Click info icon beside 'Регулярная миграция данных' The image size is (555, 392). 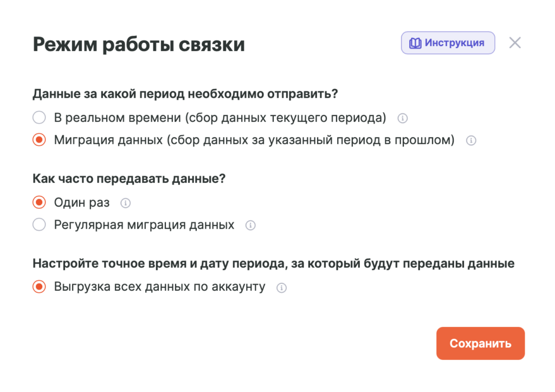(x=250, y=226)
